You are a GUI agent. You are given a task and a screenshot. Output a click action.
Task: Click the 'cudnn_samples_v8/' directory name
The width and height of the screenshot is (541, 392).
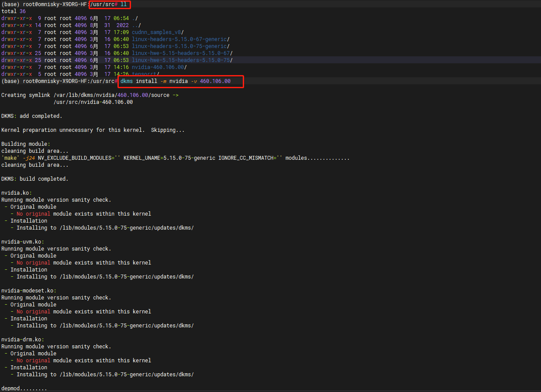click(158, 32)
